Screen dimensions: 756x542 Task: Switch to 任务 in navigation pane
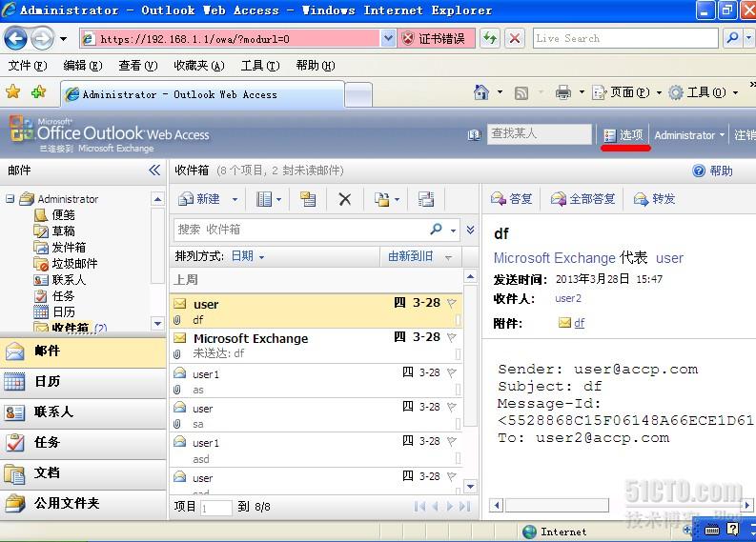[x=83, y=442]
